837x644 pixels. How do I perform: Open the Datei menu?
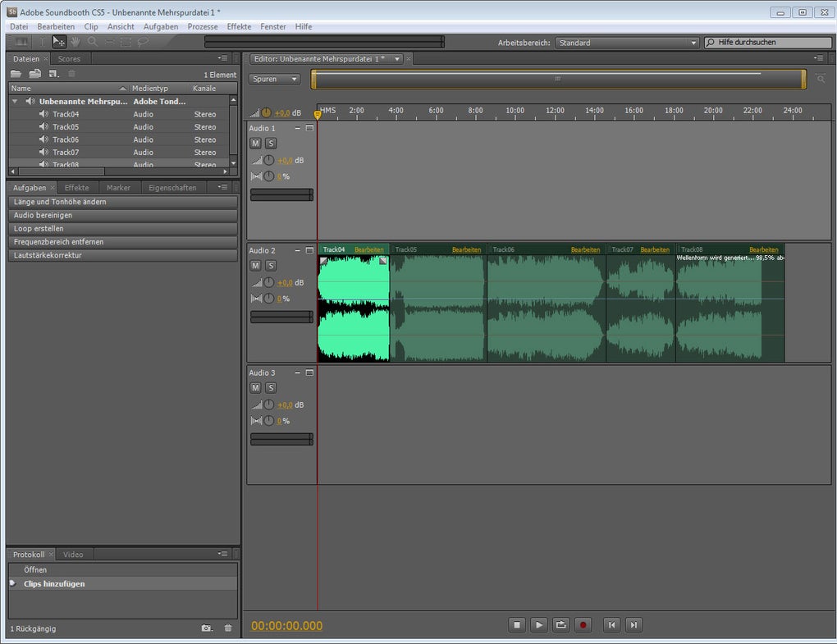point(19,26)
